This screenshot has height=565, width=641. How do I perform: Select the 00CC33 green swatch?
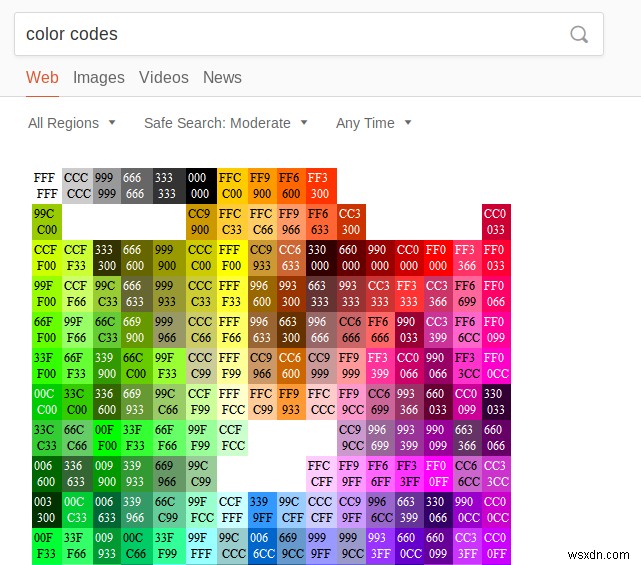coord(77,509)
